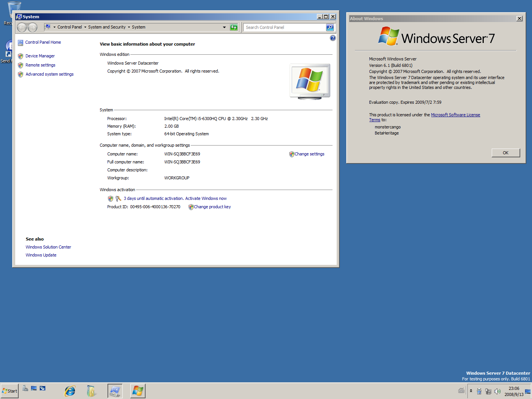Image resolution: width=532 pixels, height=399 pixels.
Task: Open the Start menu
Action: point(9,391)
